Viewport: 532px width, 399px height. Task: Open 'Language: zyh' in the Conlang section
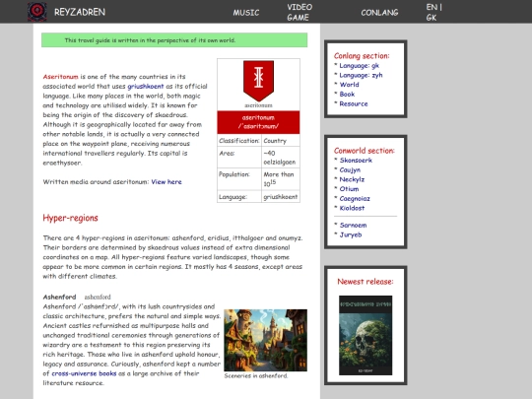361,75
